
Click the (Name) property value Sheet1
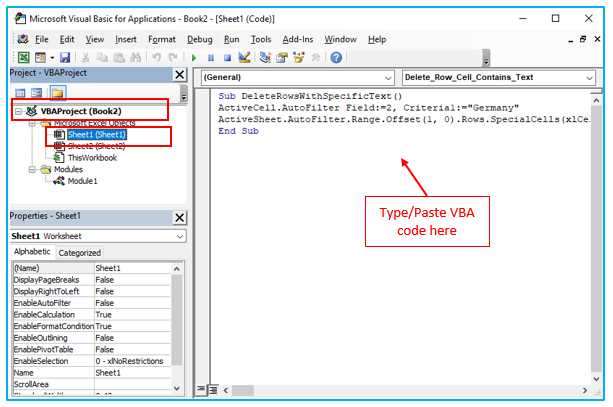click(x=133, y=268)
